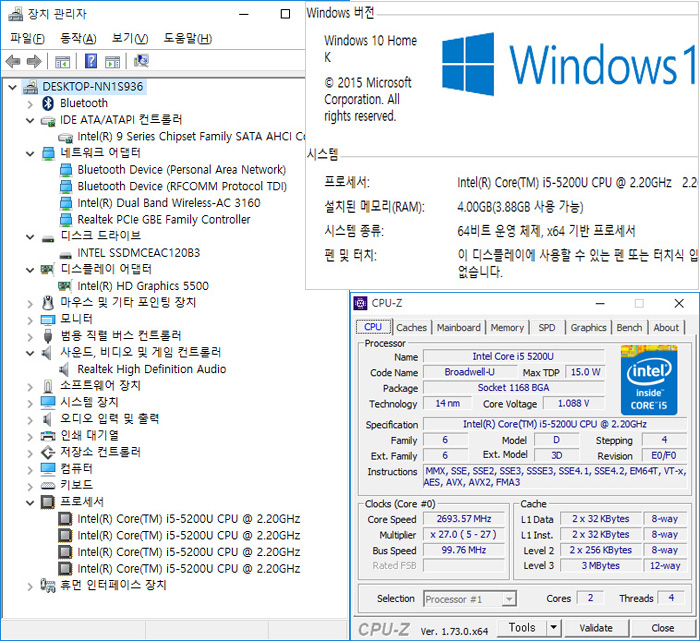Screen dimensions: 700x643
Task: Click the Back arrow in Device Manager toolbar
Action: coord(13,61)
